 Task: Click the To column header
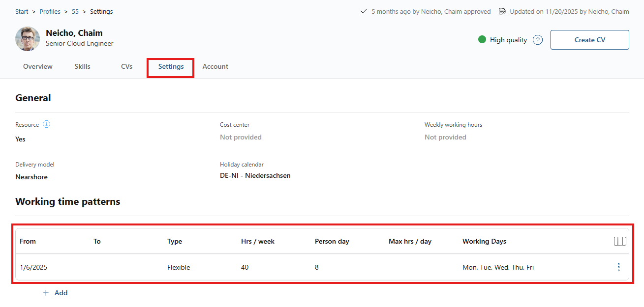[97, 241]
